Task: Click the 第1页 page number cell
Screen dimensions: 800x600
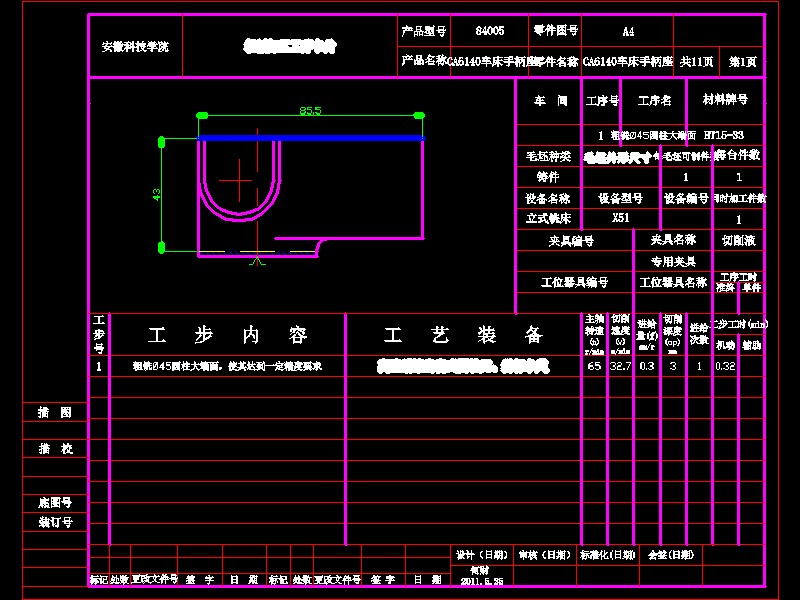Action: point(742,62)
